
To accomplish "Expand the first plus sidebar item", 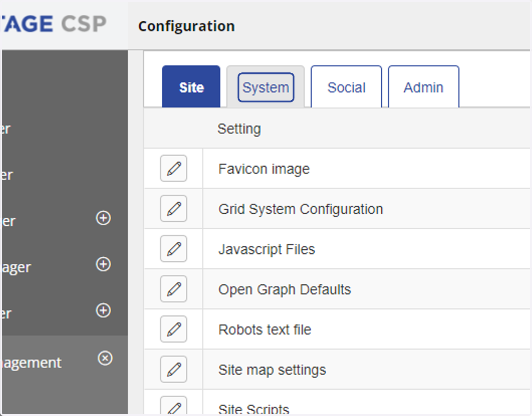I will pos(103,218).
